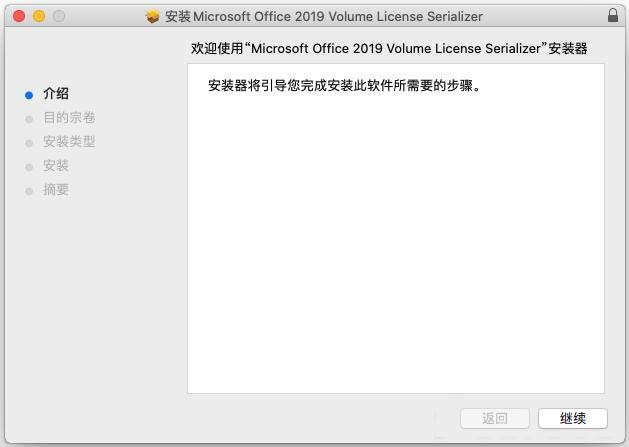Close the installer with the red button

click(20, 17)
